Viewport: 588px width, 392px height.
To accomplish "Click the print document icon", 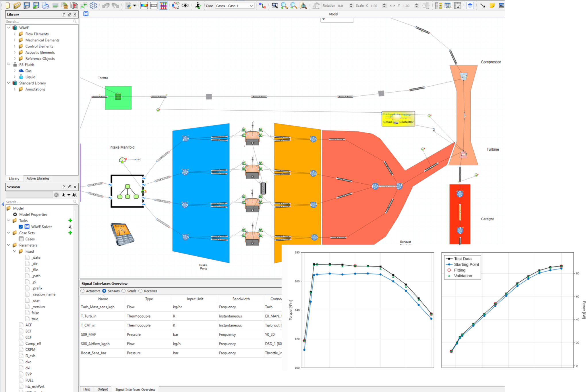I will (x=45, y=5).
